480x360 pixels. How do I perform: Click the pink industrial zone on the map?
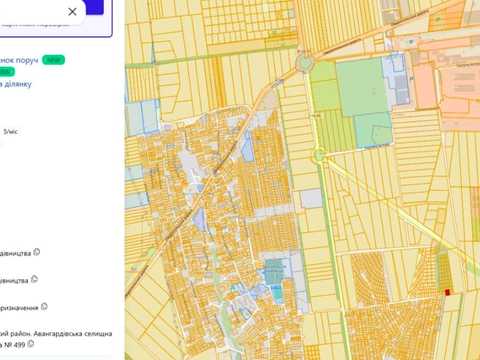pos(460,97)
